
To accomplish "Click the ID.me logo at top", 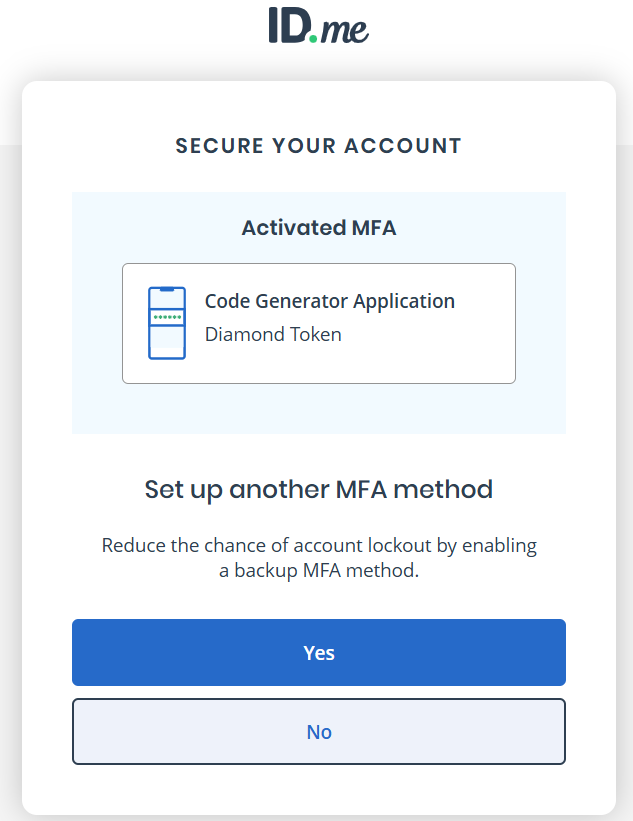I will tap(318, 26).
